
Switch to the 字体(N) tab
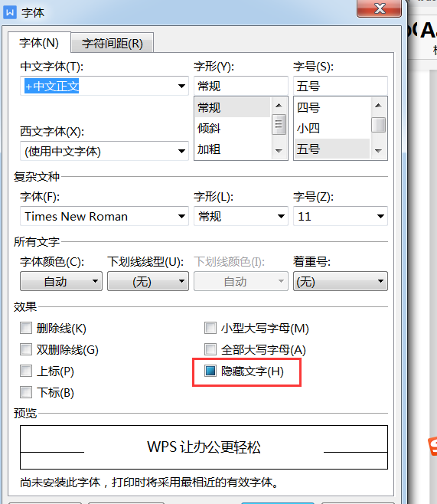point(39,43)
